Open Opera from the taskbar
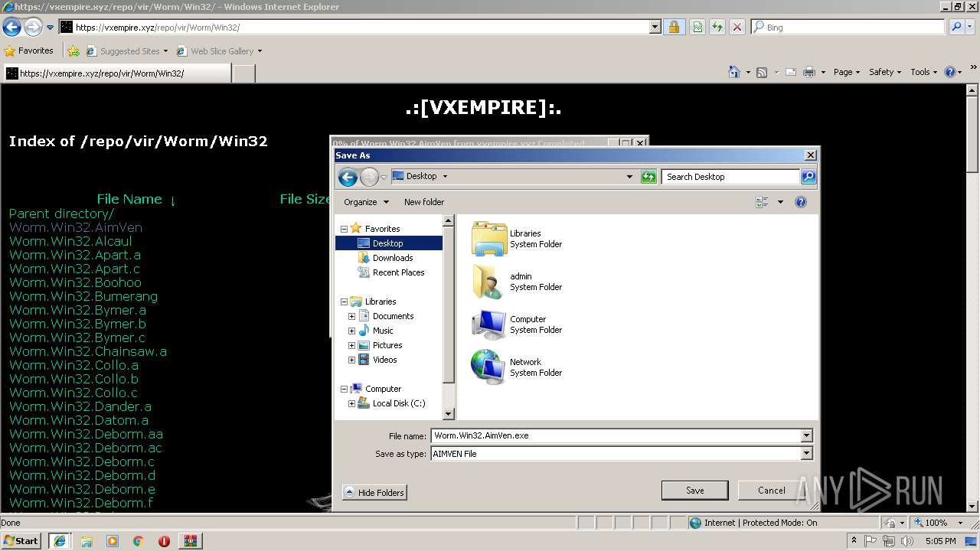Viewport: 980px width, 551px height. click(x=164, y=541)
